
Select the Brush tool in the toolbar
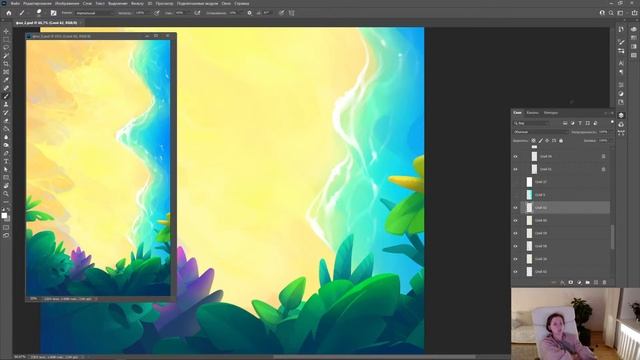coord(6,97)
